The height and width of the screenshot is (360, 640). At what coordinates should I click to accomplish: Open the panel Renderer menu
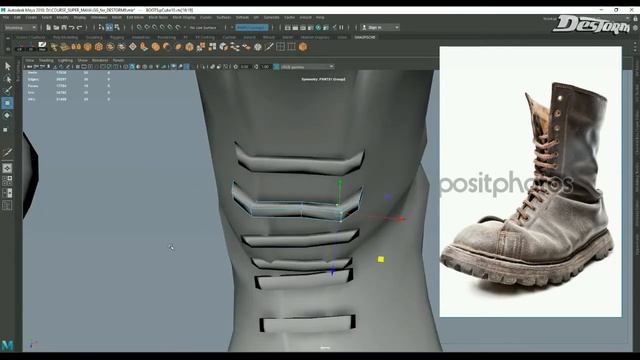click(100, 60)
